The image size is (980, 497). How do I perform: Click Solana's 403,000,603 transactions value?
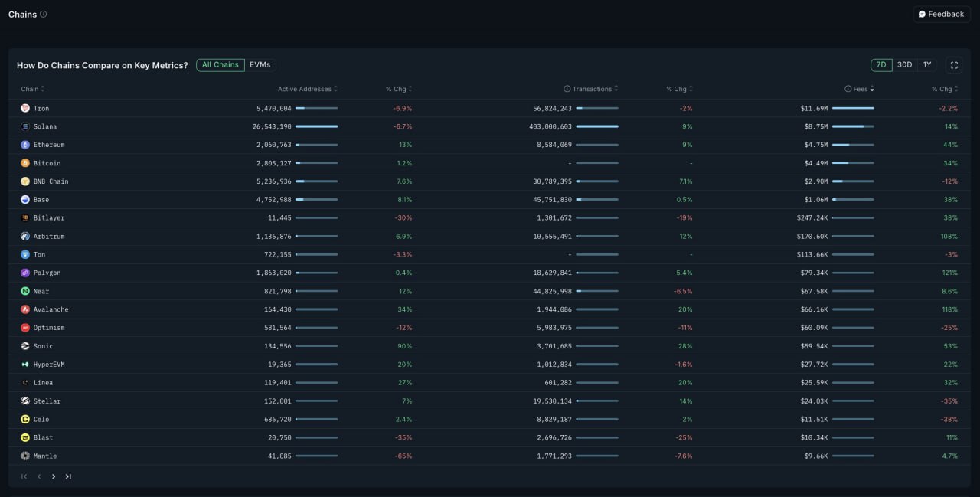[550, 127]
